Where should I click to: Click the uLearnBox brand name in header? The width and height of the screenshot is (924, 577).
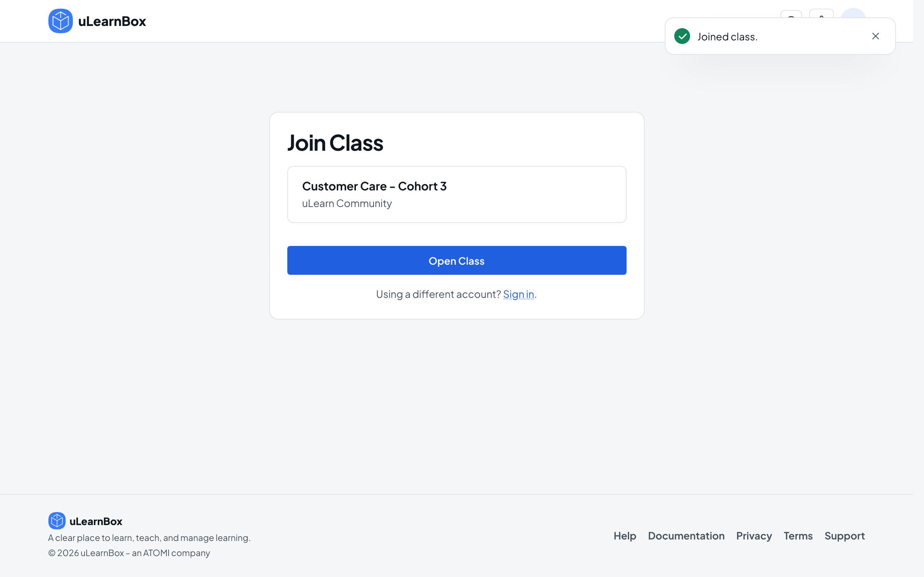point(112,21)
